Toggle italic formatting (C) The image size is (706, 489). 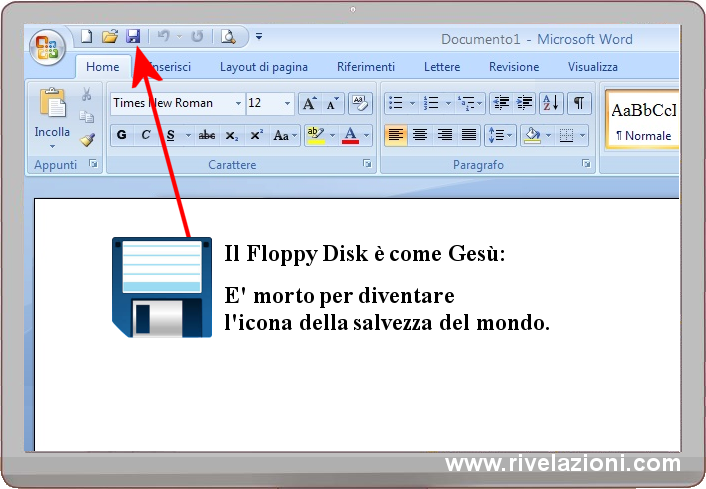click(146, 135)
